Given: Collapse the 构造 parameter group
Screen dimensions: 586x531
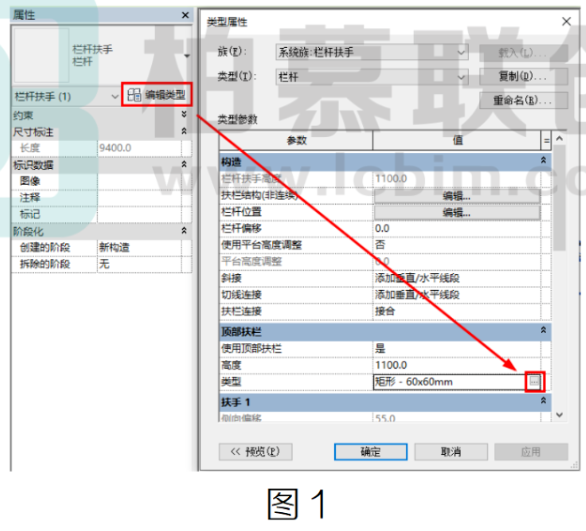Looking at the screenshot, I should click(x=543, y=160).
